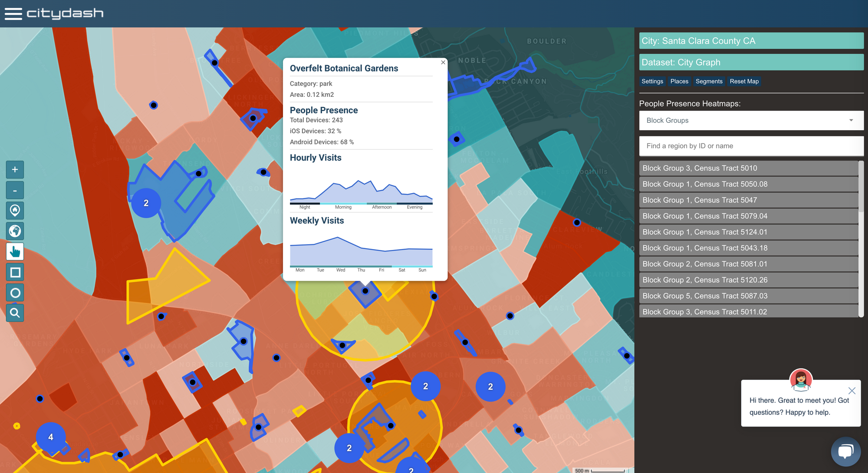Open the chat bubble widget
868x473 pixels.
coord(845,451)
